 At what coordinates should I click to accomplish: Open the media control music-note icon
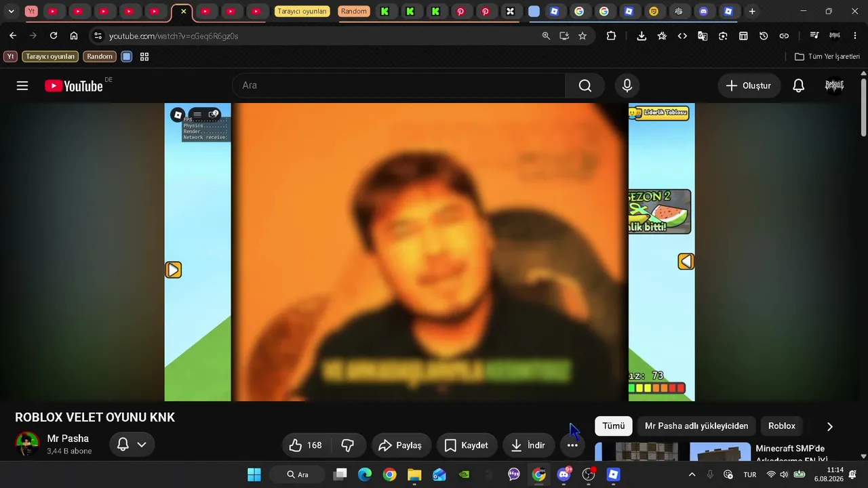814,36
